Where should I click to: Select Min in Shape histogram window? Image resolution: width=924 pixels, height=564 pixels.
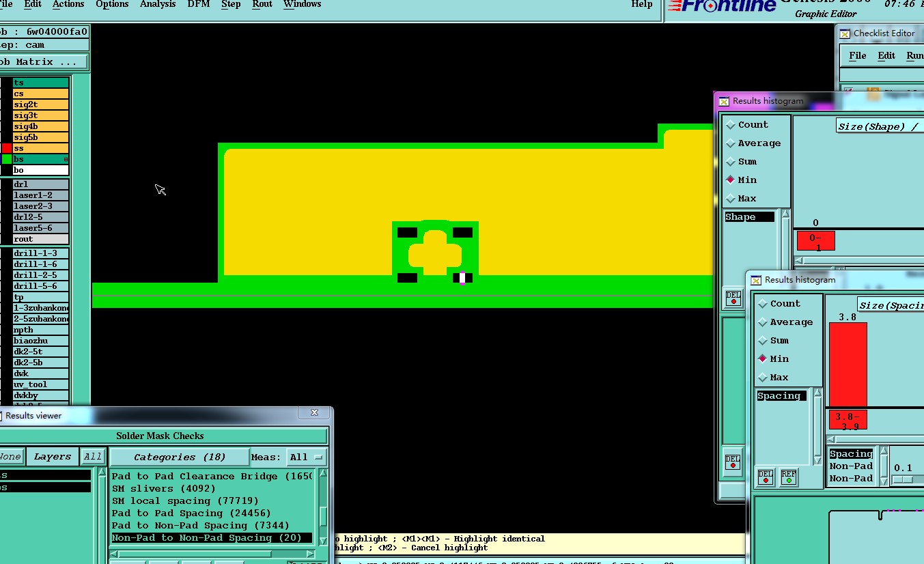741,180
